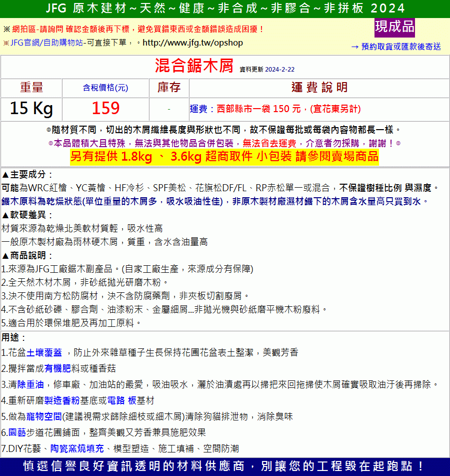Open the blue 陶瓷窯燒填充 link
Viewport: 450px width, 476px height.
coord(77,448)
